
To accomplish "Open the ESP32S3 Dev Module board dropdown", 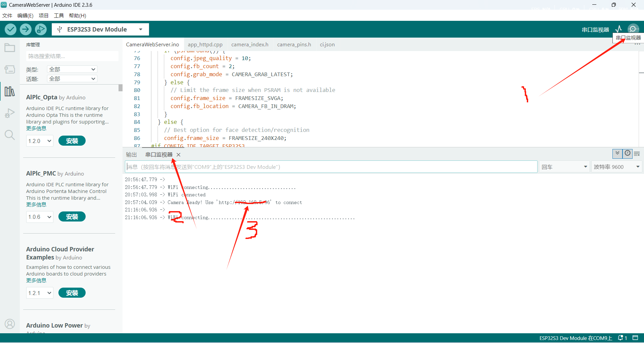I will coord(100,30).
